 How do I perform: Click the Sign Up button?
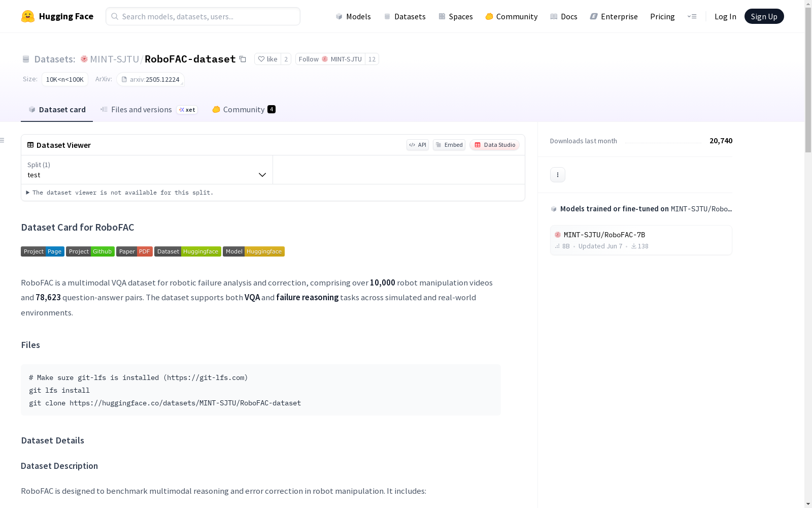click(764, 16)
